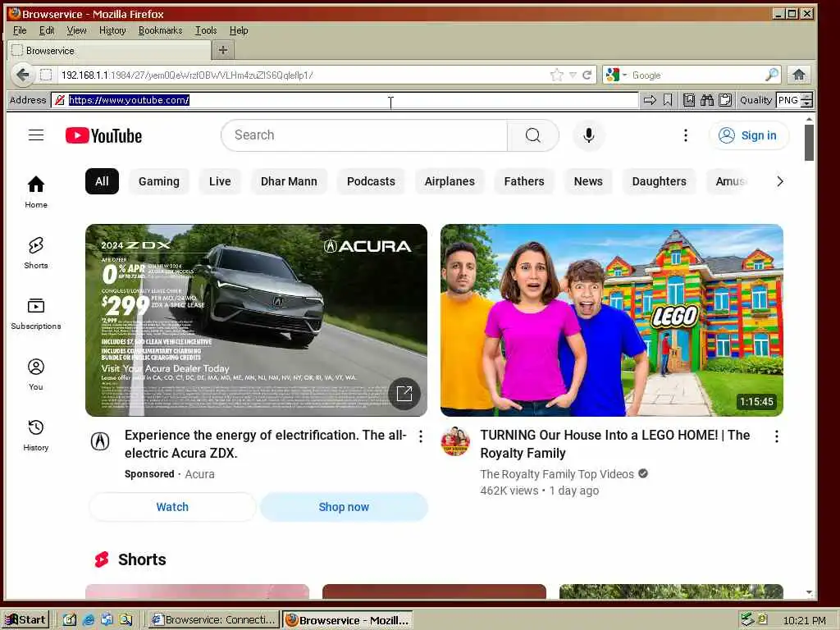This screenshot has height=630, width=840.
Task: Click Show Desktop quick launch icon
Action: (x=70, y=620)
